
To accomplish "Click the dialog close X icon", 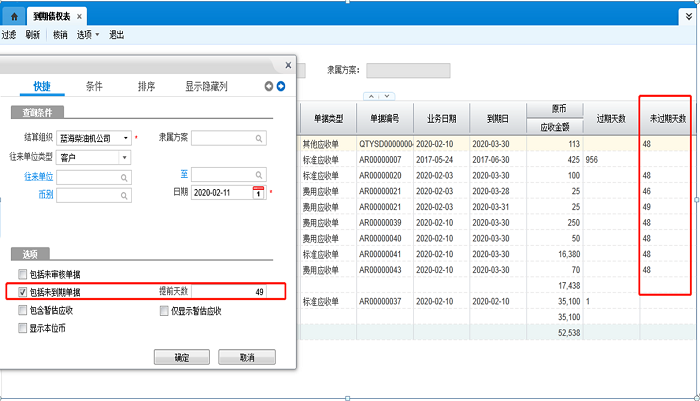I will (288, 65).
